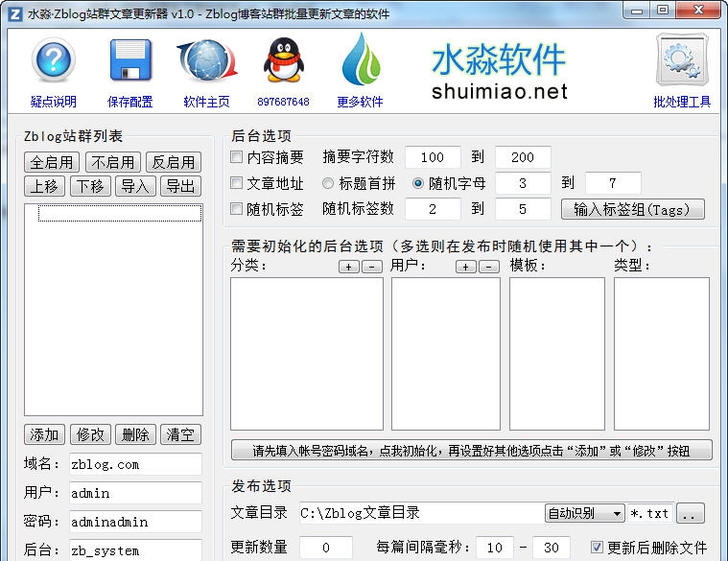The image size is (728, 561).
Task: Click the 输入标签组(Tags) button
Action: point(632,209)
